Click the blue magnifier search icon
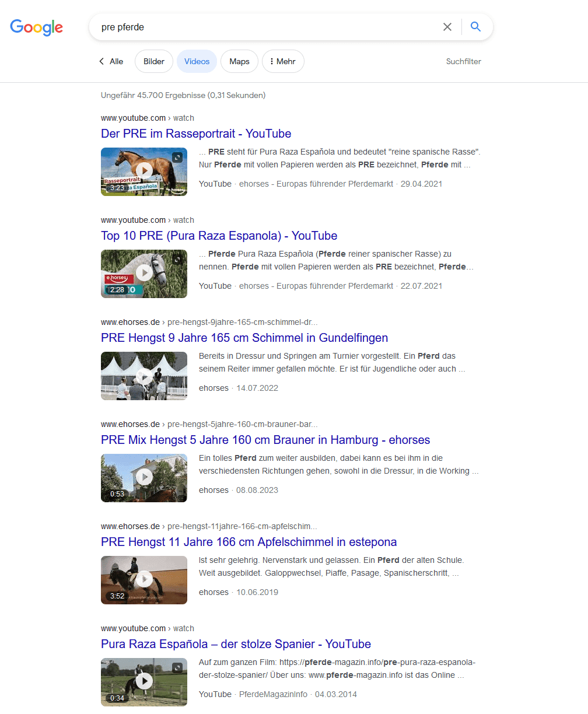The width and height of the screenshot is (588, 714). coord(475,27)
